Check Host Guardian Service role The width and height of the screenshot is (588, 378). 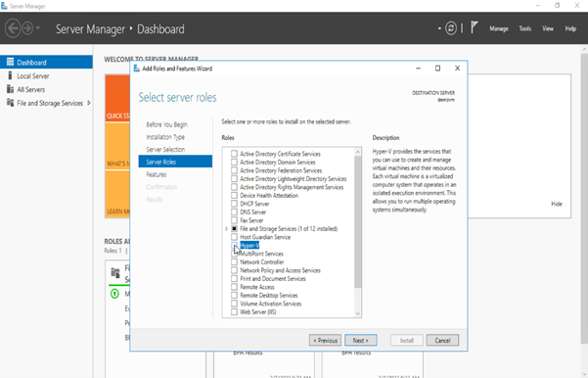point(234,237)
